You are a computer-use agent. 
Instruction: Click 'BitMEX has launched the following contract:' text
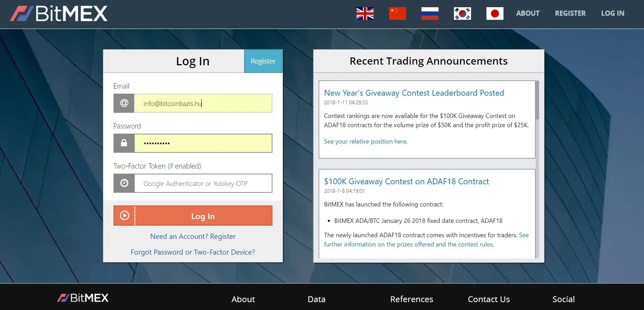click(384, 204)
